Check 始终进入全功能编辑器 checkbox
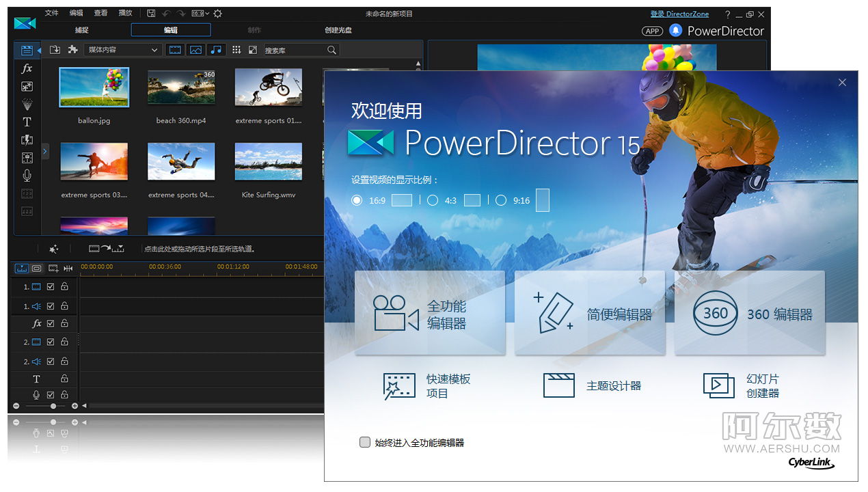Viewport: 868px width, 492px height. (365, 442)
